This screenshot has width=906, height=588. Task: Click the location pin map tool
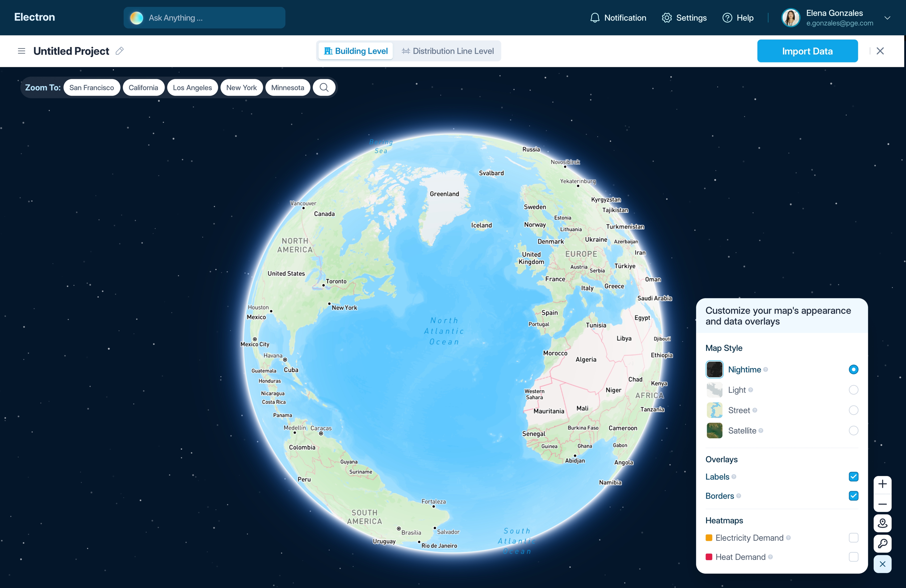[x=882, y=523]
